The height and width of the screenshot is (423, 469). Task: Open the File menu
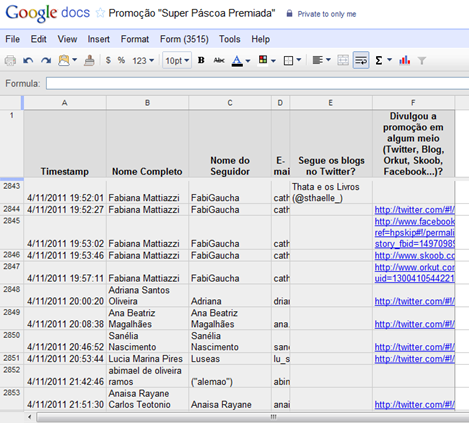click(12, 39)
